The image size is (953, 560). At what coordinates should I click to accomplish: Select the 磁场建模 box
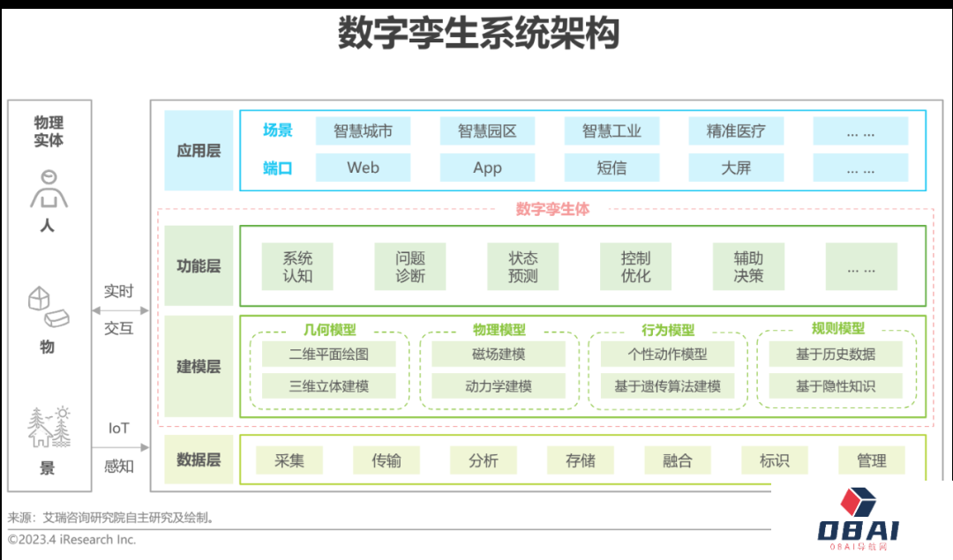point(499,355)
